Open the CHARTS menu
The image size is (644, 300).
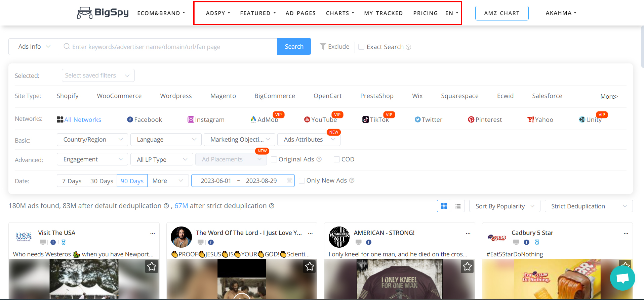click(x=340, y=13)
